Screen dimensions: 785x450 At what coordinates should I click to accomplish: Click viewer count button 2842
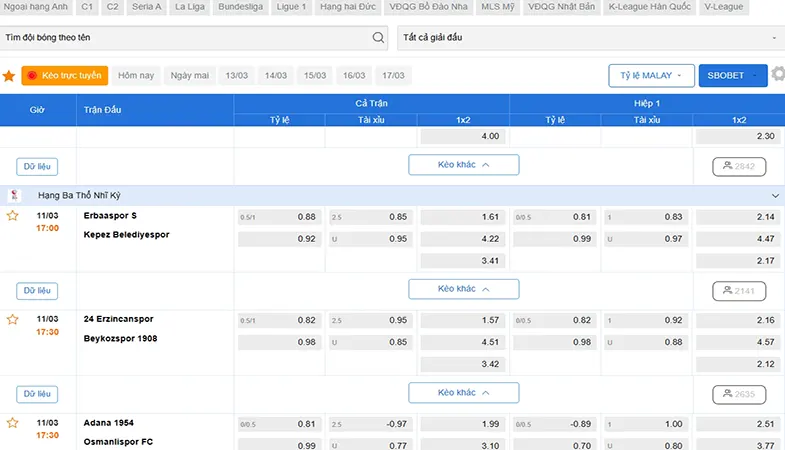coord(739,166)
